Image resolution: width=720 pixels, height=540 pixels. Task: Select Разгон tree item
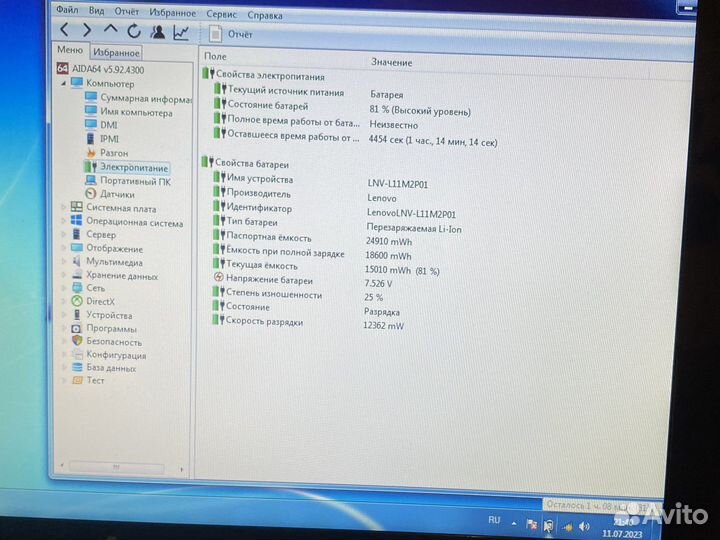click(107, 152)
